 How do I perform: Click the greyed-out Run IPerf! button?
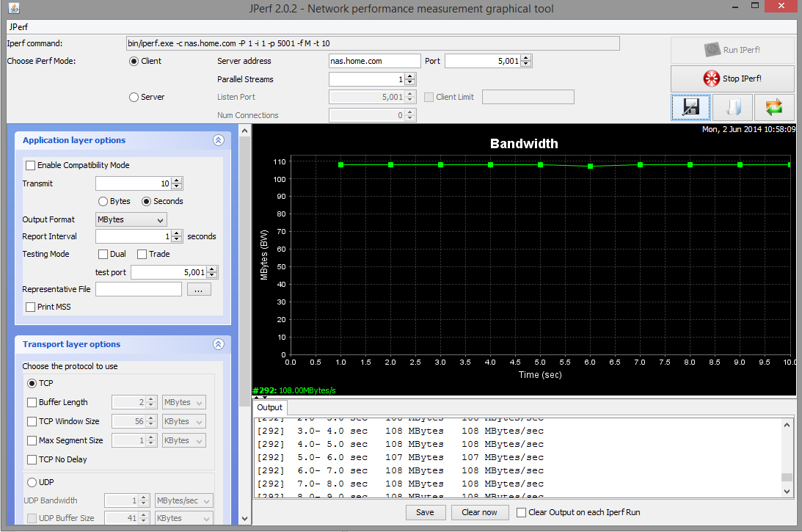click(x=732, y=50)
